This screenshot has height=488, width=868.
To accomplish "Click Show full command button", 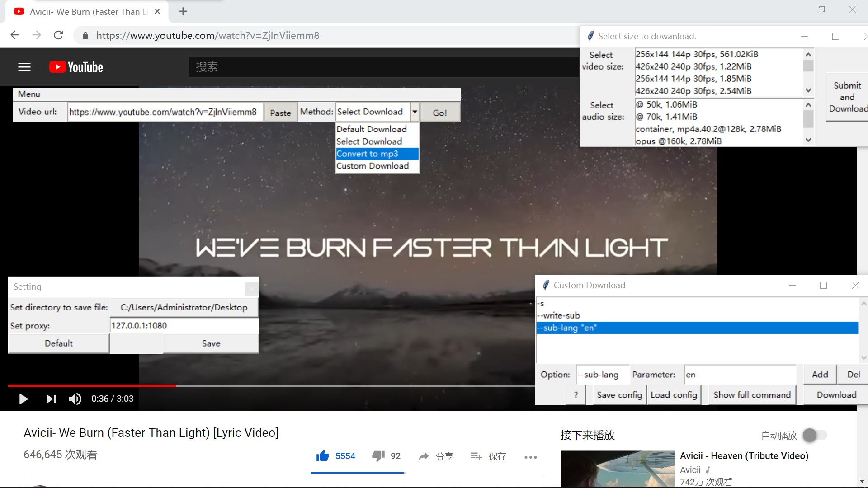I will coord(752,395).
